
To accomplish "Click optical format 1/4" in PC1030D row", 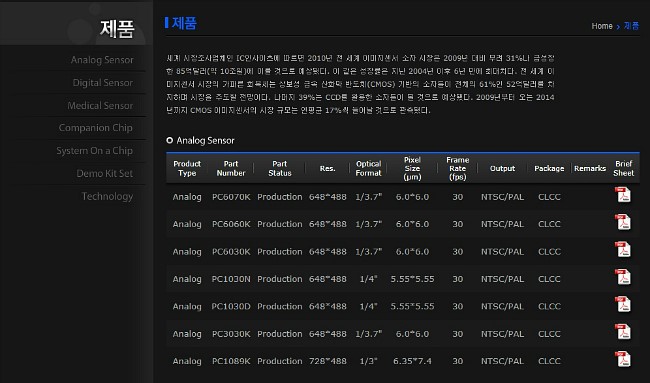I will click(x=369, y=306).
